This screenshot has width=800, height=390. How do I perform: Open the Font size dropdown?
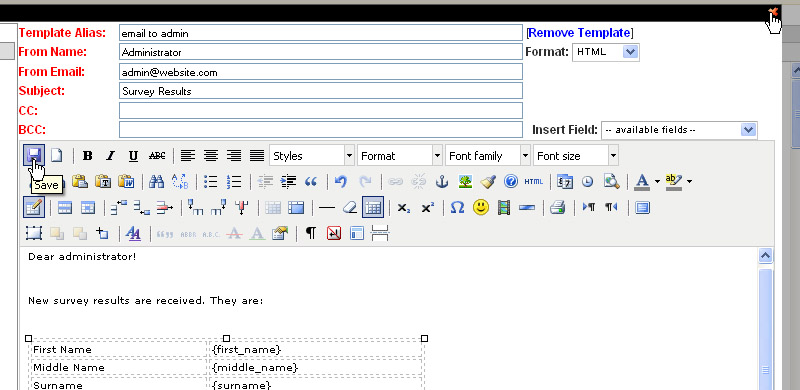[576, 156]
